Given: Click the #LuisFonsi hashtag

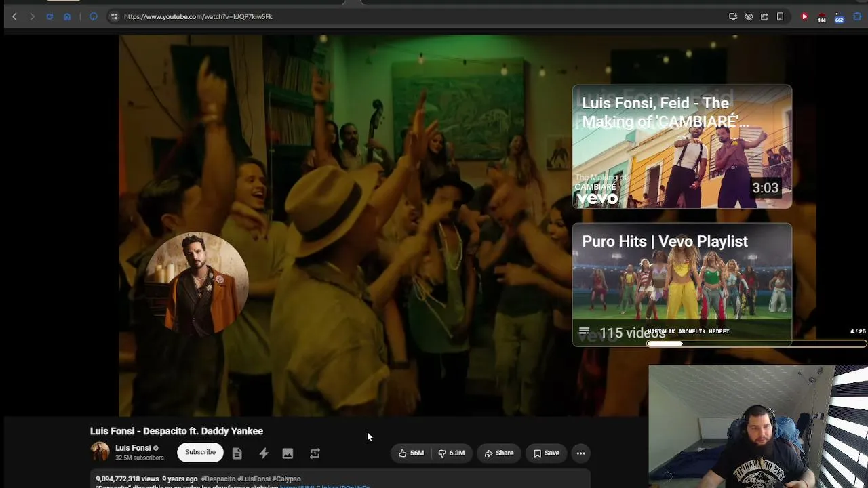Looking at the screenshot, I should tap(254, 479).
